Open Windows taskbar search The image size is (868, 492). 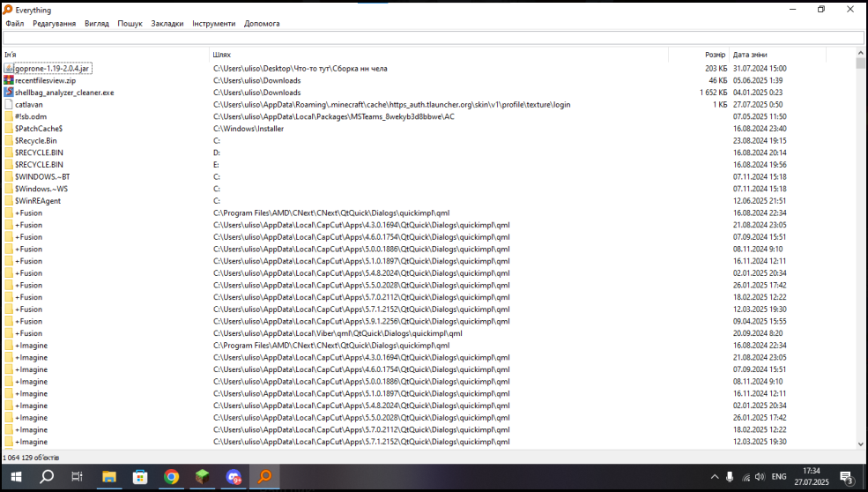tap(47, 476)
